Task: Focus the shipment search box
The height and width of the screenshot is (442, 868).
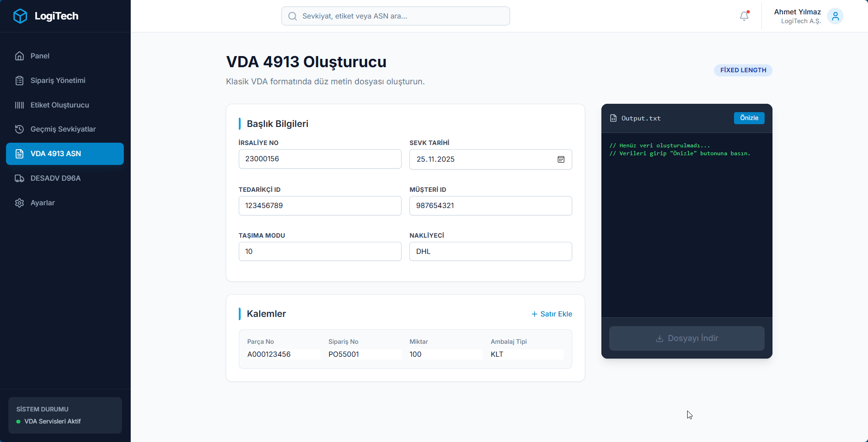Action: click(396, 16)
